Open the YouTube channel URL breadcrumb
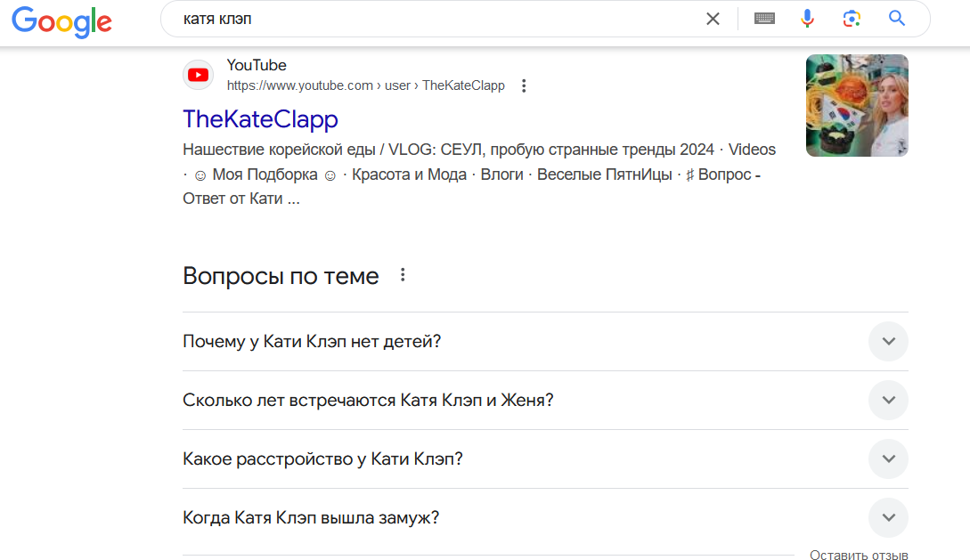The image size is (970, 560). (365, 85)
